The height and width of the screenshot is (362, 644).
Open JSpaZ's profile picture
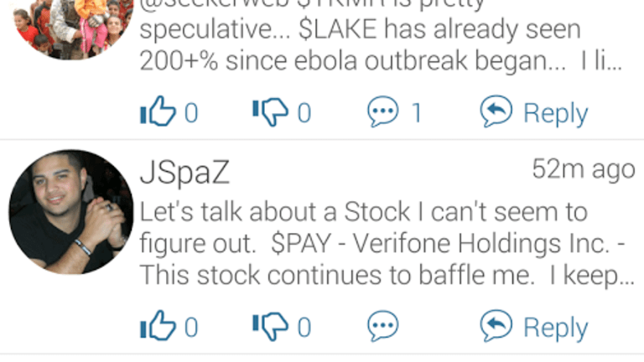click(70, 213)
